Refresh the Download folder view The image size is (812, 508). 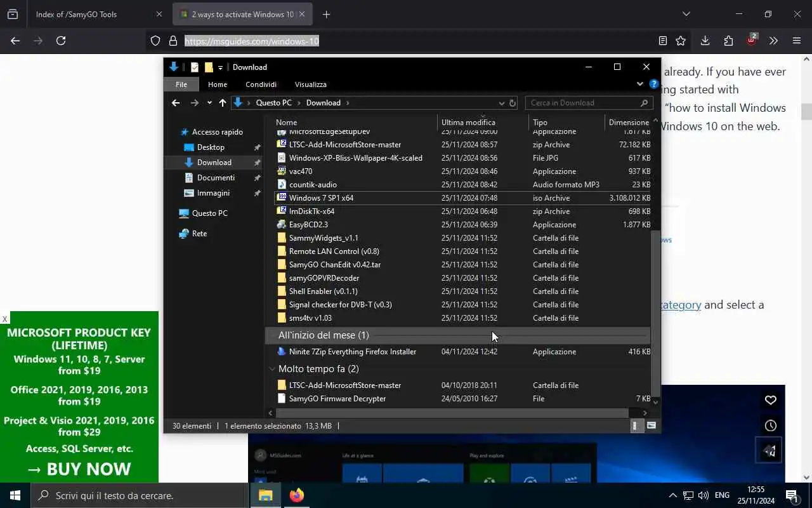point(513,103)
